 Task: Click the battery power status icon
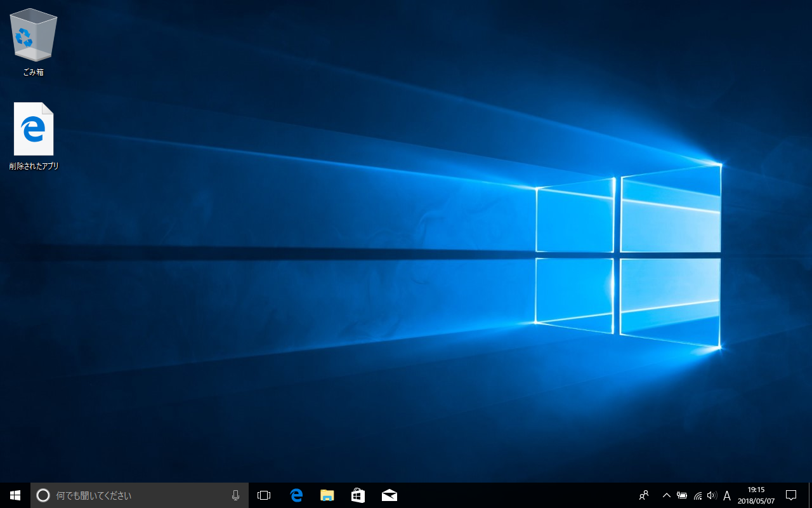pos(682,495)
